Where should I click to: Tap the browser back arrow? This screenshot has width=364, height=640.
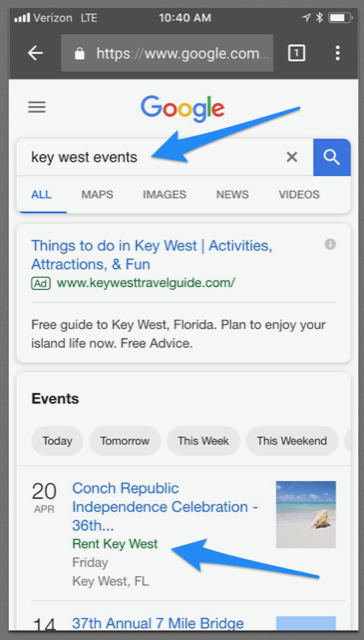36,53
